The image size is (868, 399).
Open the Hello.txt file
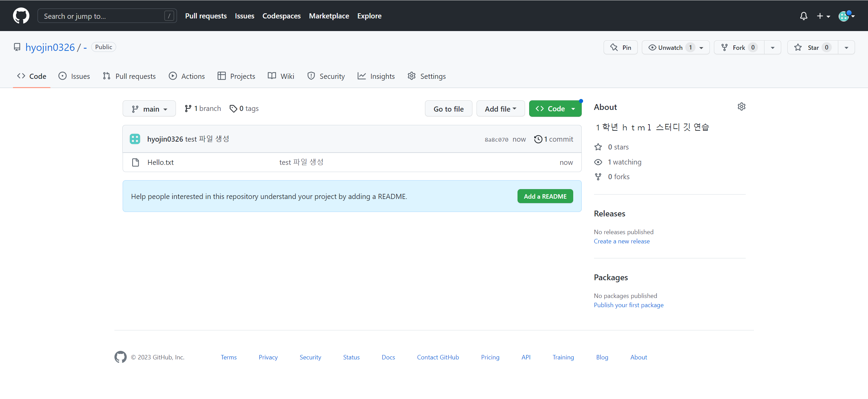[x=161, y=162]
